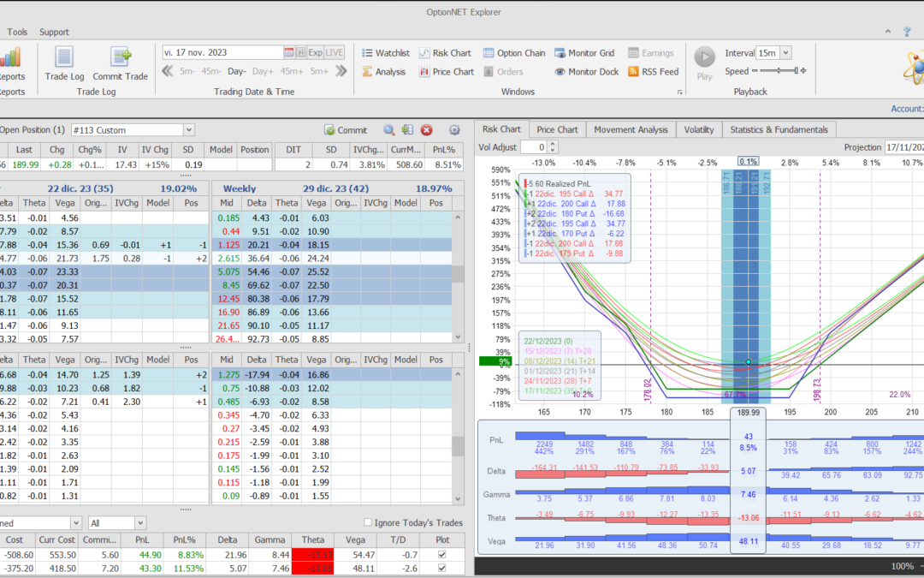Open the Interval 15m dropdown
924x578 pixels.
pos(785,53)
